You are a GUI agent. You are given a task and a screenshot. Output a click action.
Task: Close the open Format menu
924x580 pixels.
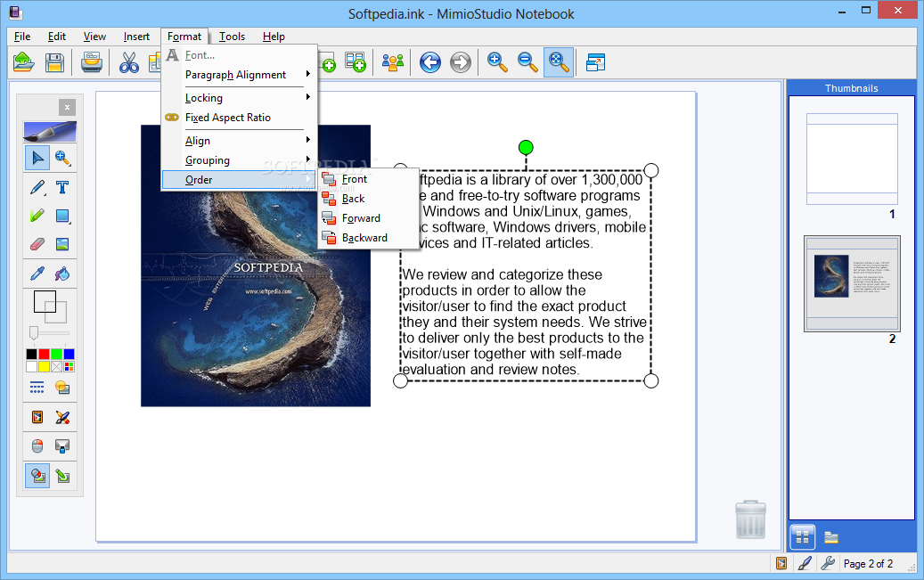point(184,37)
